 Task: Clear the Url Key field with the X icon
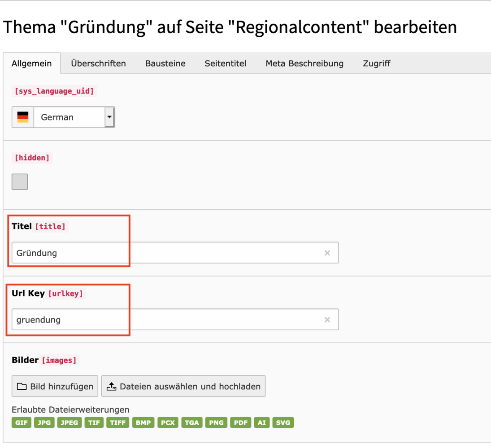(x=327, y=320)
